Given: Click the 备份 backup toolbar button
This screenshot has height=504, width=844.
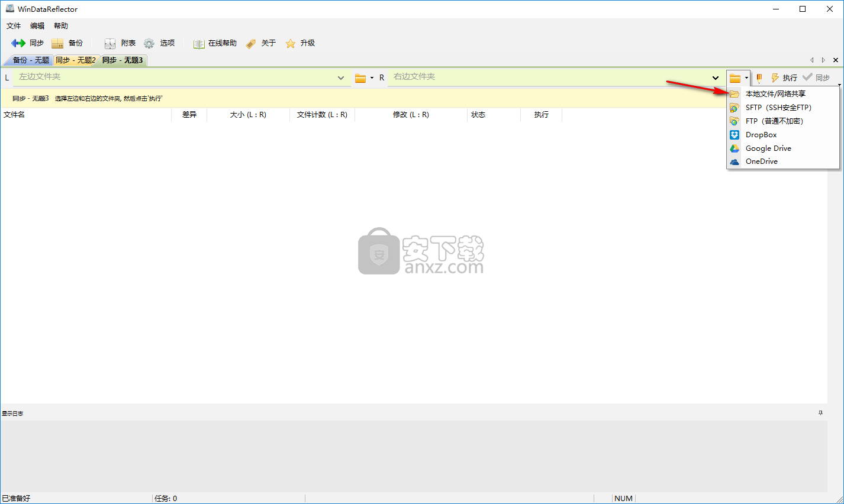Looking at the screenshot, I should (x=67, y=43).
